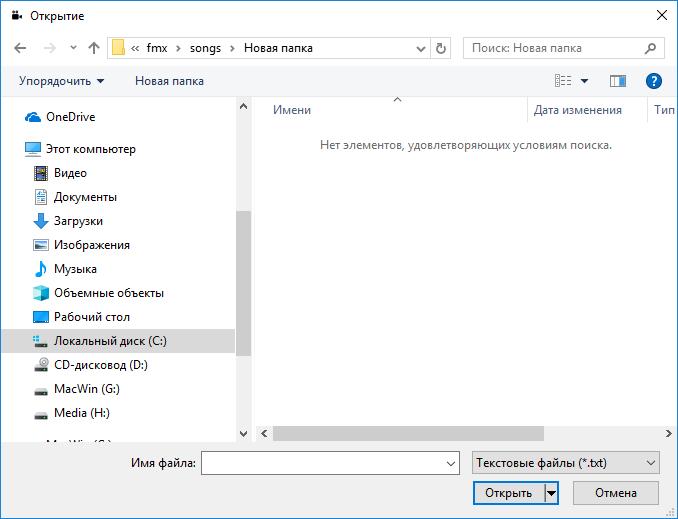Click the horizontal scrollbar thumb
Image resolution: width=678 pixels, height=519 pixels.
pyautogui.click(x=408, y=433)
